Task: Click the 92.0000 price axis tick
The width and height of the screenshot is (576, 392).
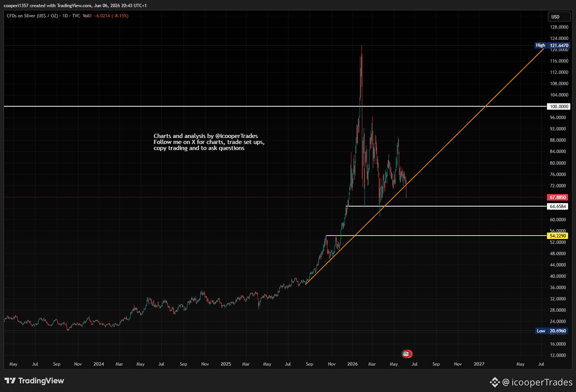Action: (558, 129)
